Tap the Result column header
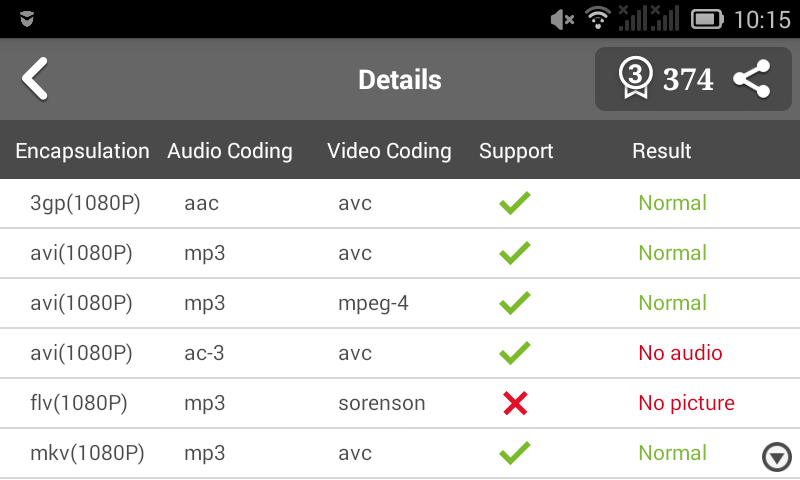 click(x=662, y=151)
